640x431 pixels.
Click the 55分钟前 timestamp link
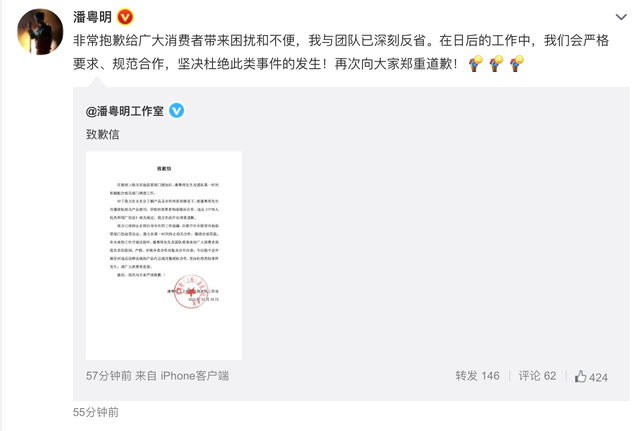point(96,412)
